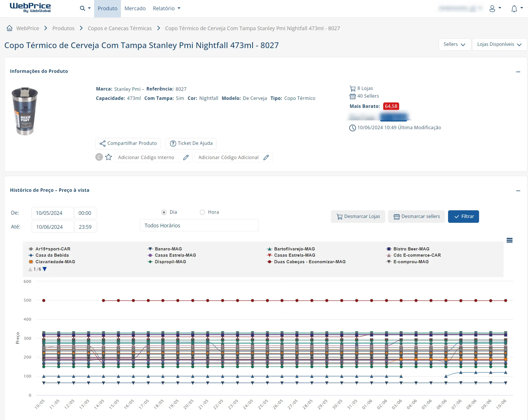
Task: Toggle Cdc E-commerce-CAR series in legend
Action: click(413, 255)
